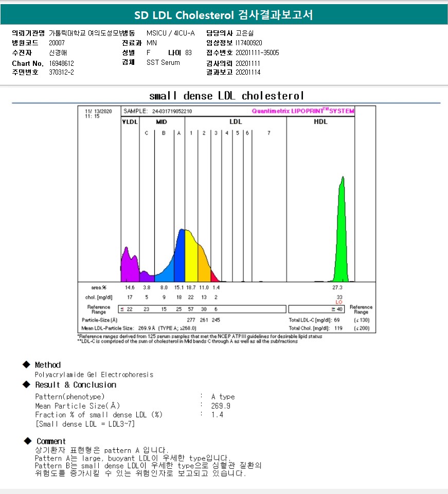Click 'Polyacrylamide Gel Electrophoresis' text
The image size is (448, 494).
tap(94, 375)
